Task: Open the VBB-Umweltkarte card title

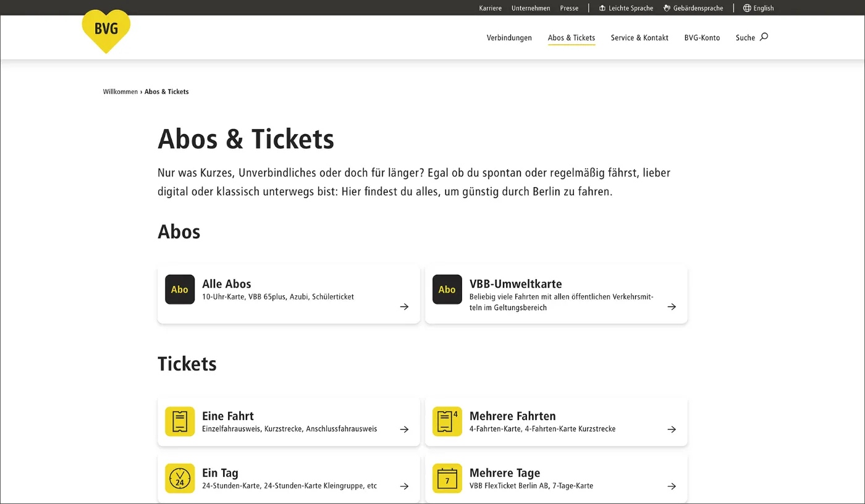Action: pyautogui.click(x=516, y=284)
